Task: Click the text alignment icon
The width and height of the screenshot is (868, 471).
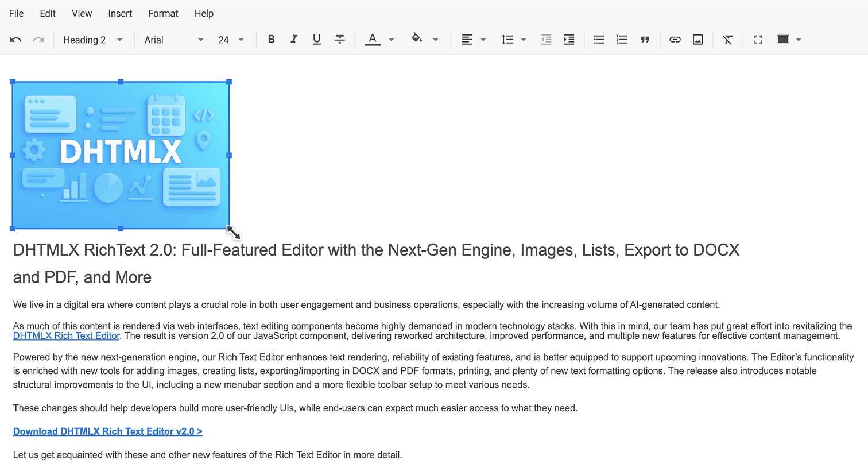Action: point(467,39)
